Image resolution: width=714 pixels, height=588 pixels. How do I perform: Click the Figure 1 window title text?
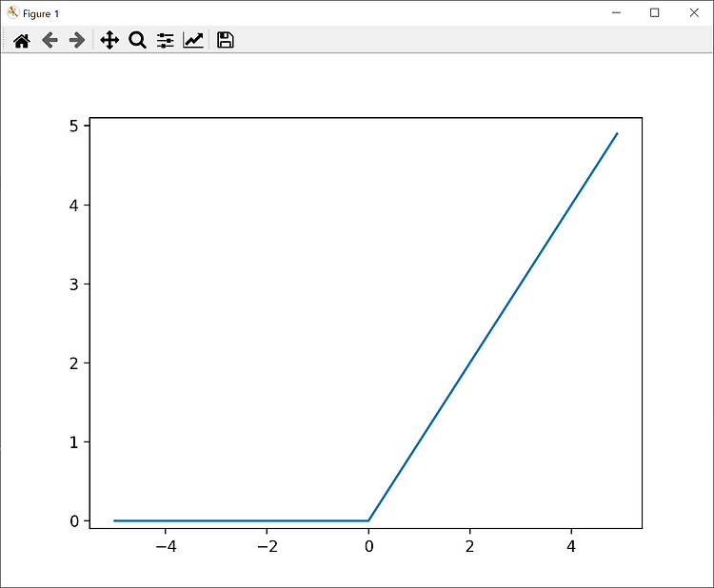41,13
